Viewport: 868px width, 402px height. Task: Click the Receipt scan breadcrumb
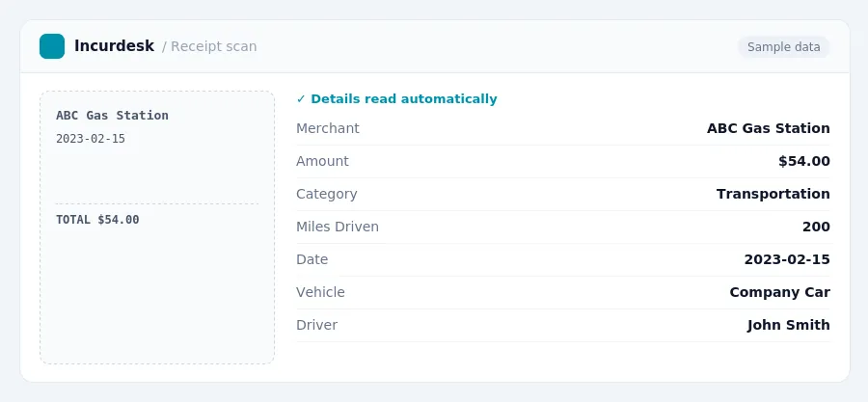[x=213, y=46]
